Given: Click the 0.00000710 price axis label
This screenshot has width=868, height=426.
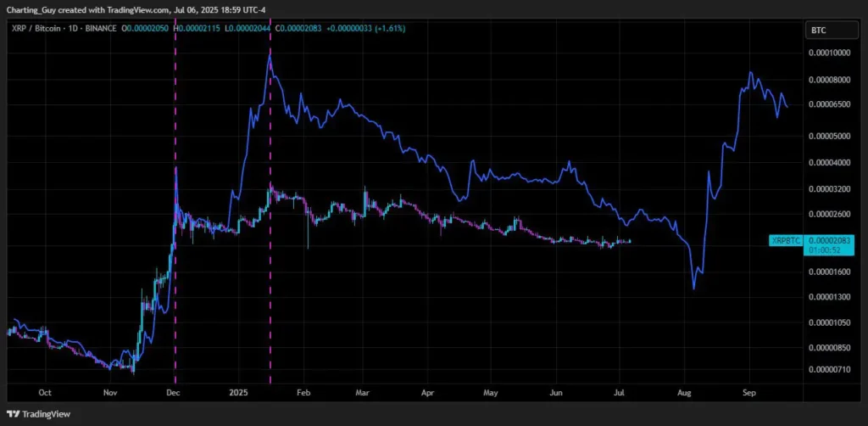Looking at the screenshot, I should click(831, 369).
